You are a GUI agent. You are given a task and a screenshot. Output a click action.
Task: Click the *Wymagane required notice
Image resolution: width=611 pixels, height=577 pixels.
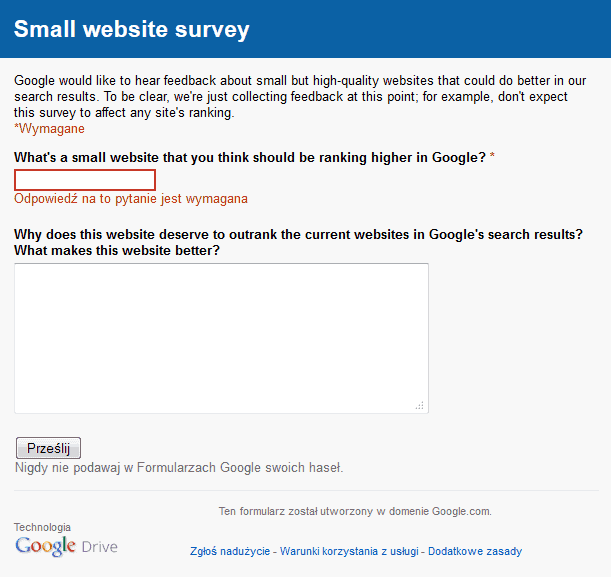pyautogui.click(x=49, y=129)
